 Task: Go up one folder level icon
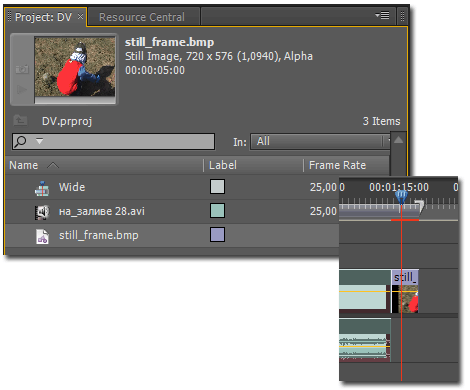click(20, 120)
